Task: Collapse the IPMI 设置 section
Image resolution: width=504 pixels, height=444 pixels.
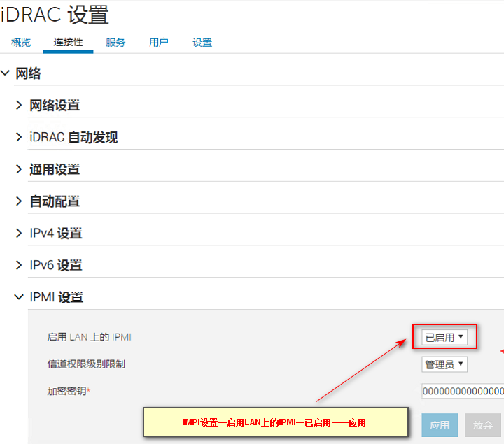Action: (x=19, y=297)
